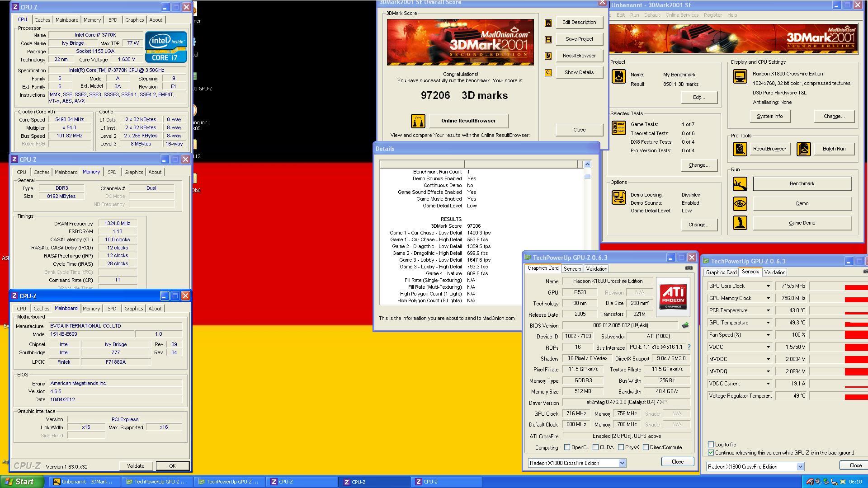
Task: Click the Show Details magnifier icon
Action: (x=548, y=73)
